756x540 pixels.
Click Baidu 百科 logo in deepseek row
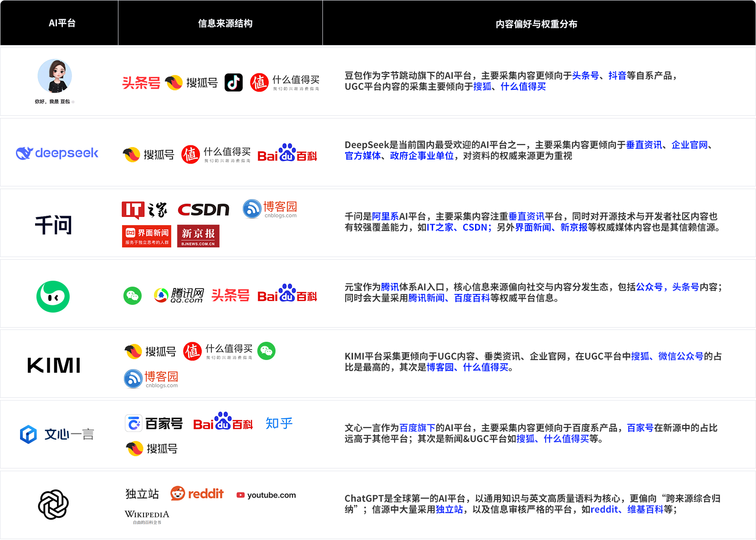(287, 153)
